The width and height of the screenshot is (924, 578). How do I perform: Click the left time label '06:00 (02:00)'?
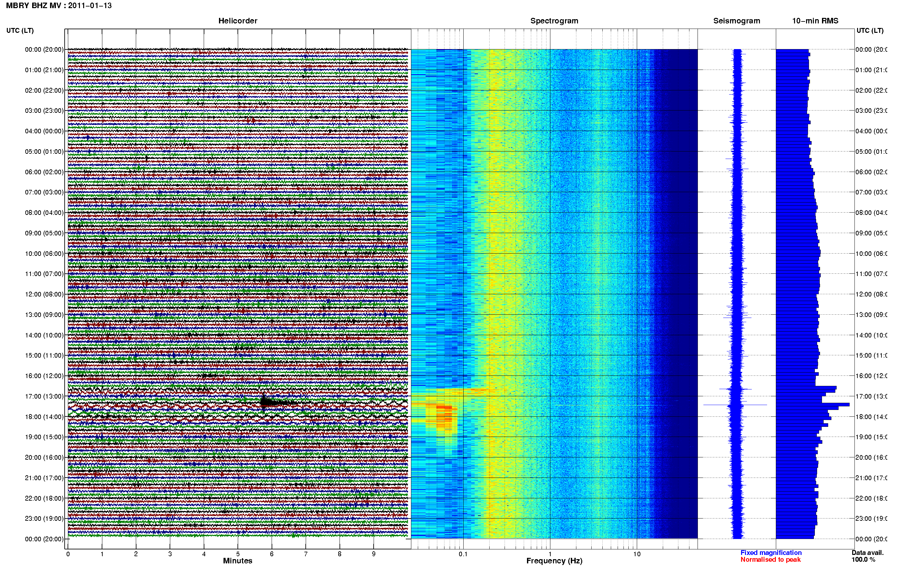44,172
